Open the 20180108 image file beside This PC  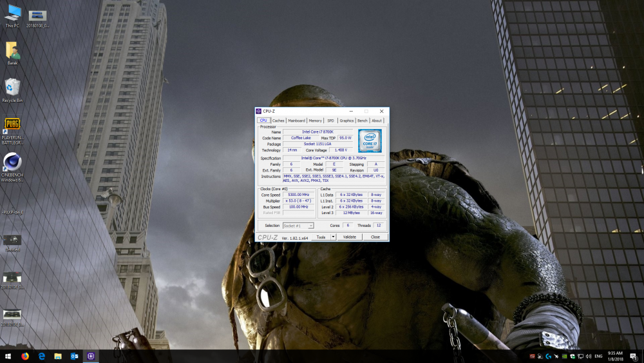37,18
